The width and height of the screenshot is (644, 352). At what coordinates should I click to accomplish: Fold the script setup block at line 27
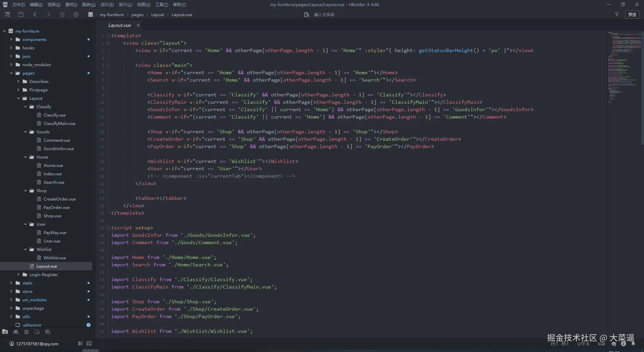[x=108, y=228]
